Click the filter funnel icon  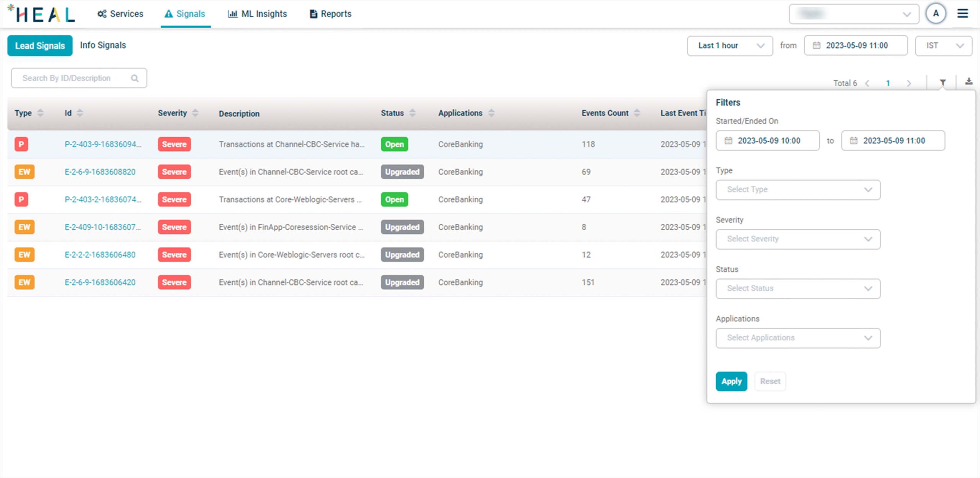(942, 82)
